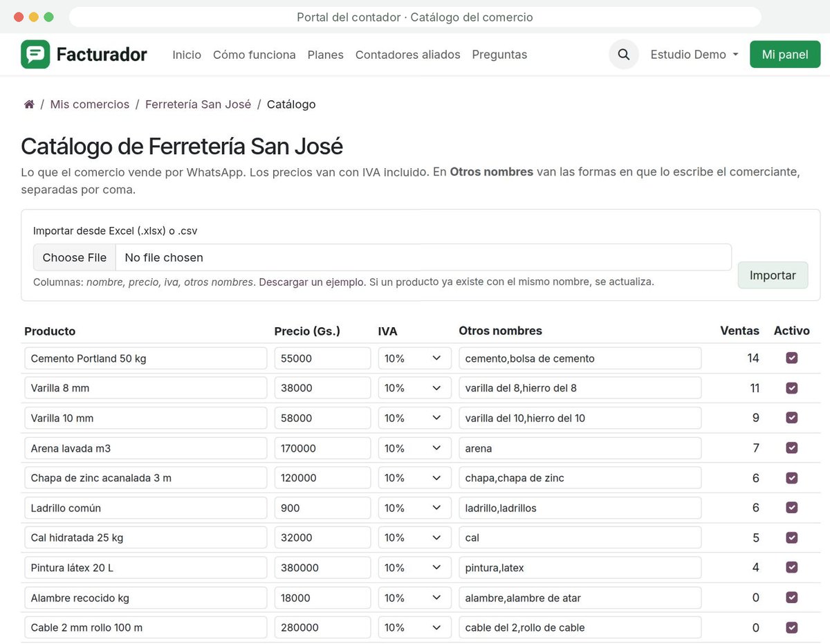Click the price field showing 380000
Screen dimensions: 830x644
click(x=322, y=568)
